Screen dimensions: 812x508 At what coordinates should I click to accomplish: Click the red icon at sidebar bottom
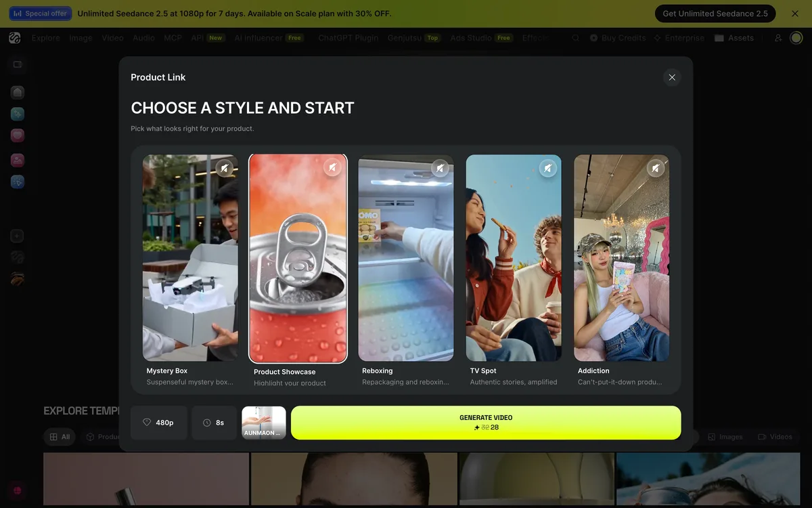18,490
